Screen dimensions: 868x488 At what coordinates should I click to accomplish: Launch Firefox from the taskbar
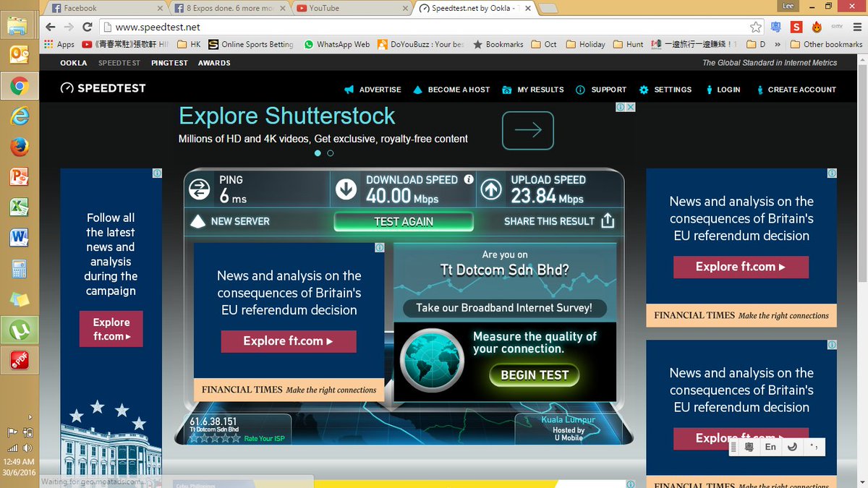click(18, 146)
